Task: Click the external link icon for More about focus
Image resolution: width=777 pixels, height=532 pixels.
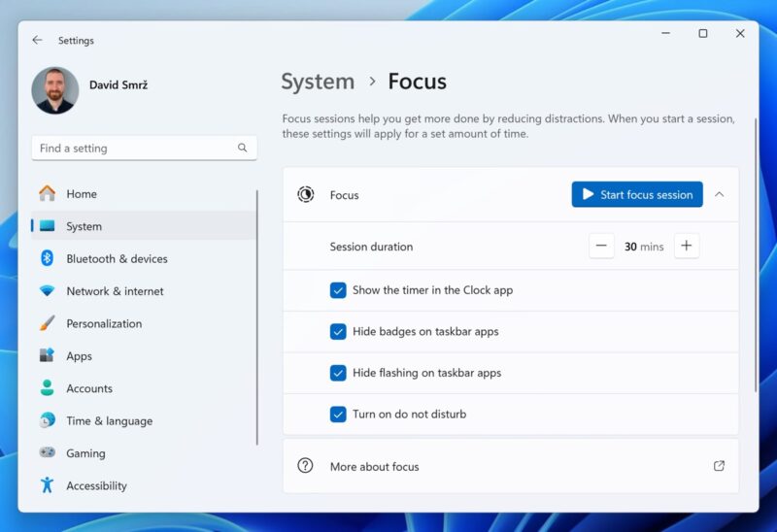Action: click(x=719, y=466)
